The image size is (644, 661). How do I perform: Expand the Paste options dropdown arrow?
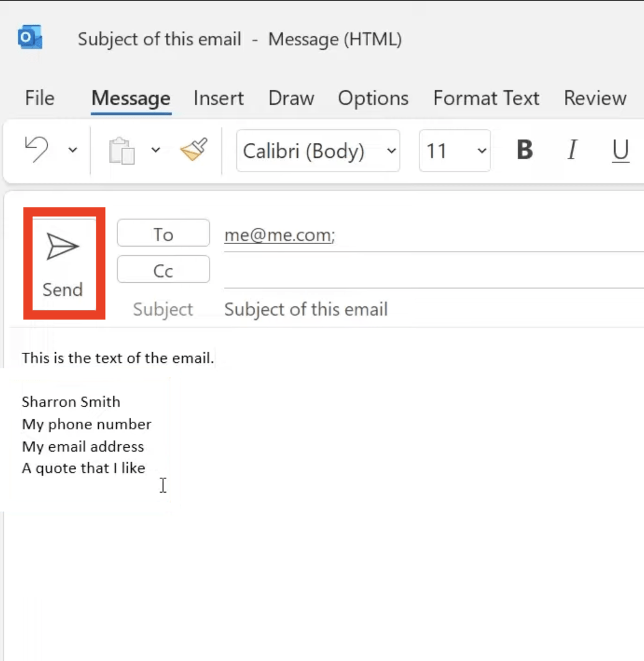(x=155, y=150)
